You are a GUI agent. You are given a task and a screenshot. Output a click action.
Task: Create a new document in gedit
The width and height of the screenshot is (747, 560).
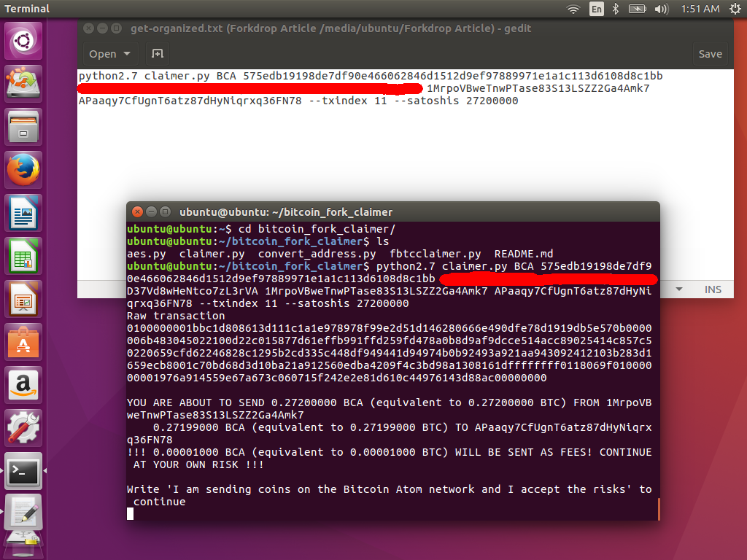[157, 53]
